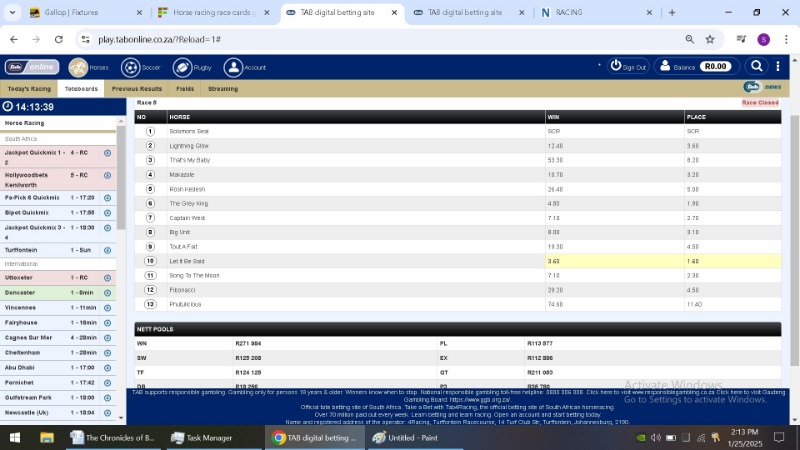800x450 pixels.
Task: Go to the Streaming tab
Action: 222,88
